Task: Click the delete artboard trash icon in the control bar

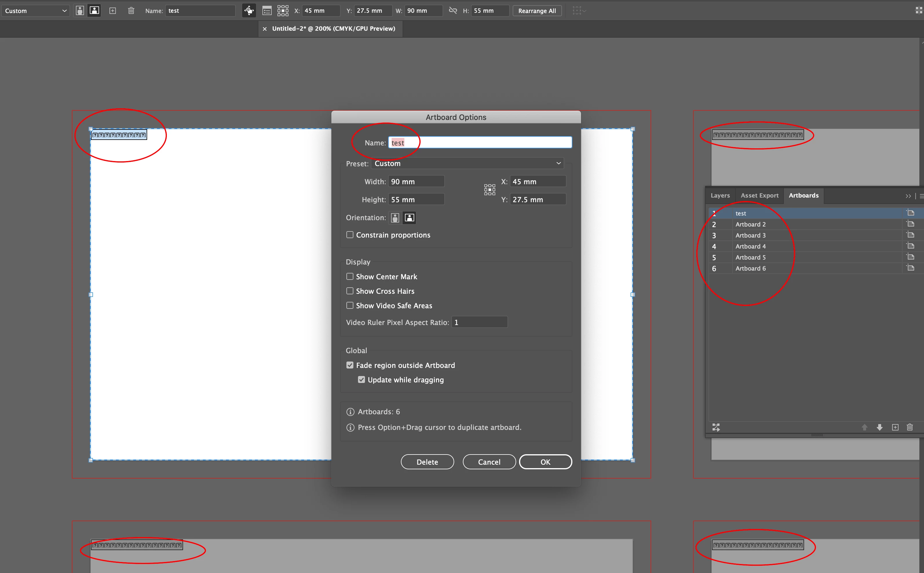Action: [131, 11]
